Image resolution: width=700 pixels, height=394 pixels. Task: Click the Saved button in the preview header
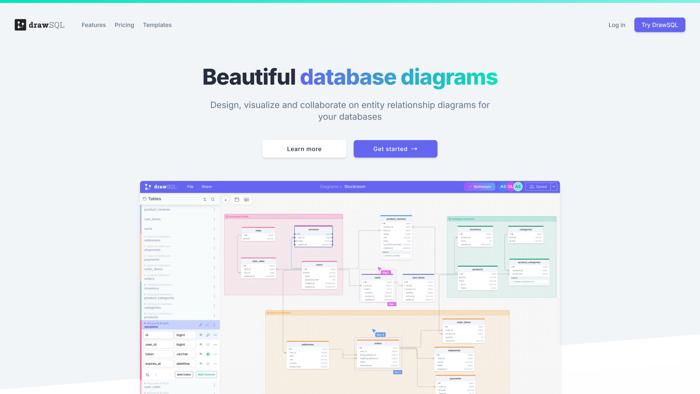tap(538, 187)
